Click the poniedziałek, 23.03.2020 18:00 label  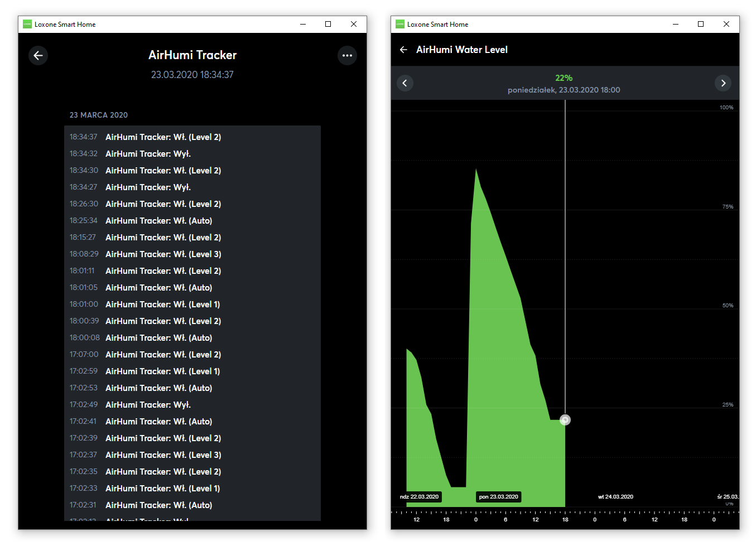(x=564, y=90)
